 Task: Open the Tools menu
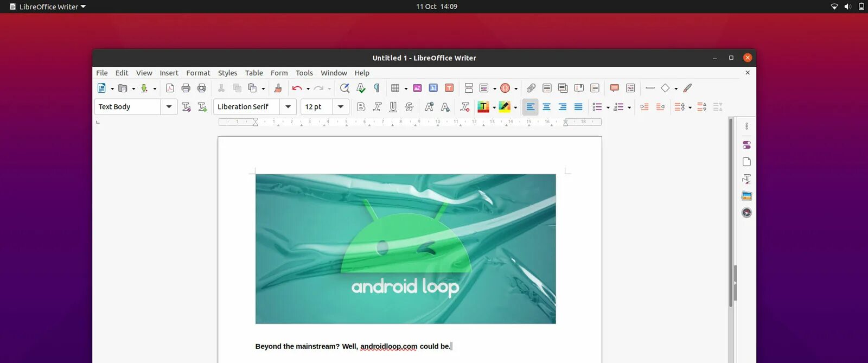point(304,73)
